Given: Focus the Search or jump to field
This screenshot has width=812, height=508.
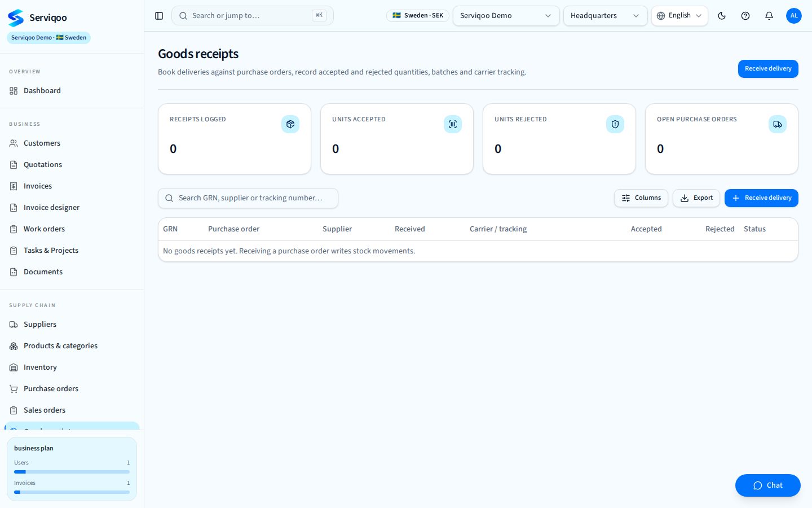Looking at the screenshot, I should (253, 16).
